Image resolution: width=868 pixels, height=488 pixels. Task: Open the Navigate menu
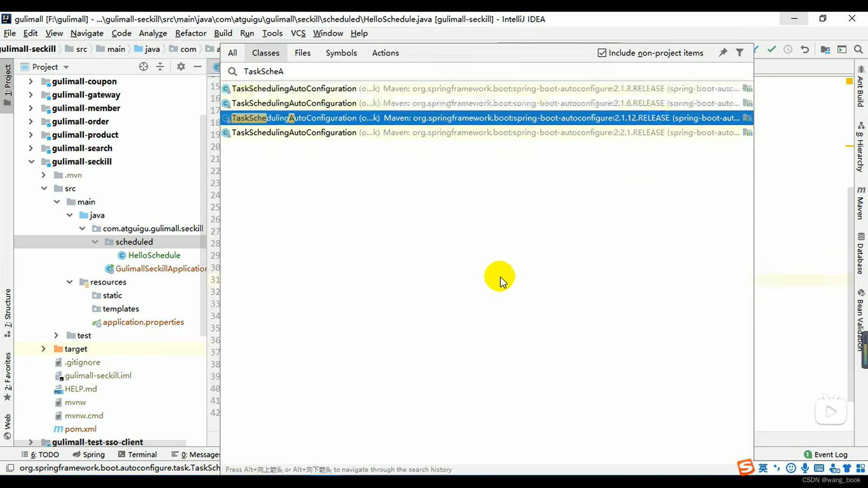[x=87, y=33]
